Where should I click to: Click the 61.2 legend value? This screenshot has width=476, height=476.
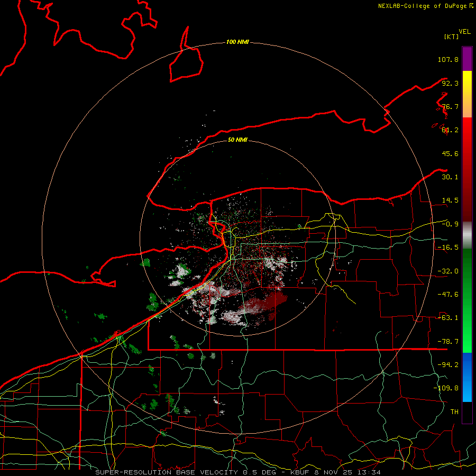click(450, 130)
